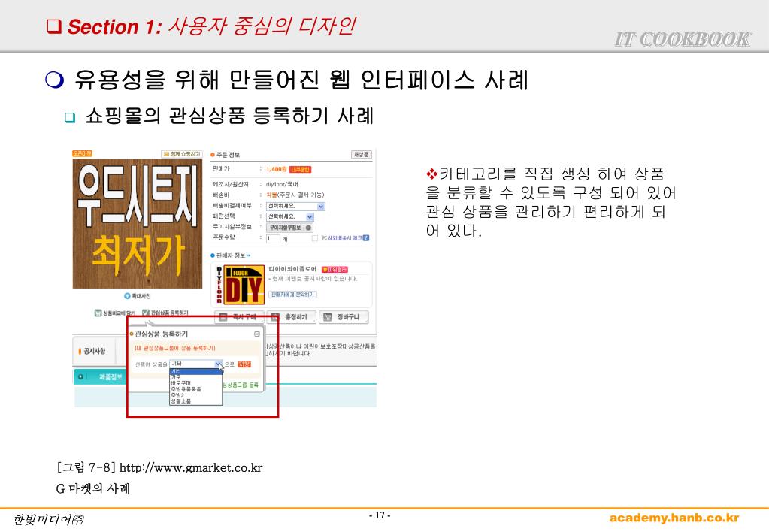Viewport: 769px width, 532px height.
Task: Click the 오픈마켓 orange badge
Action: click(x=83, y=153)
